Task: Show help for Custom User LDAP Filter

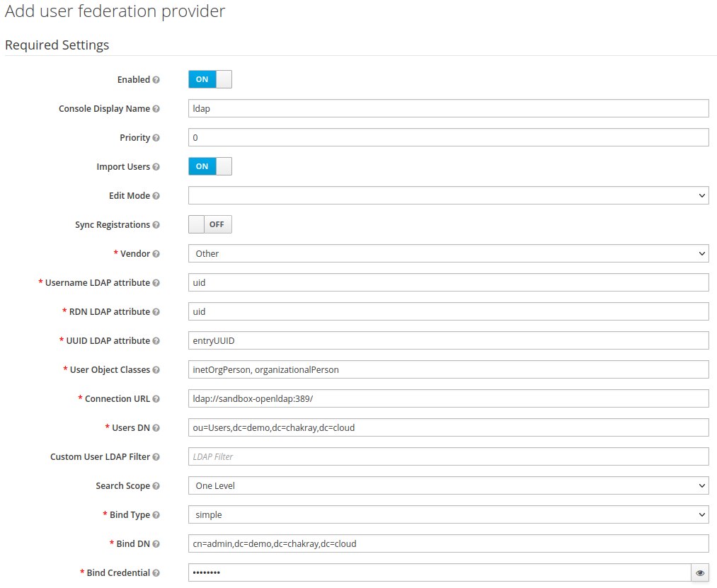Action: click(x=156, y=457)
